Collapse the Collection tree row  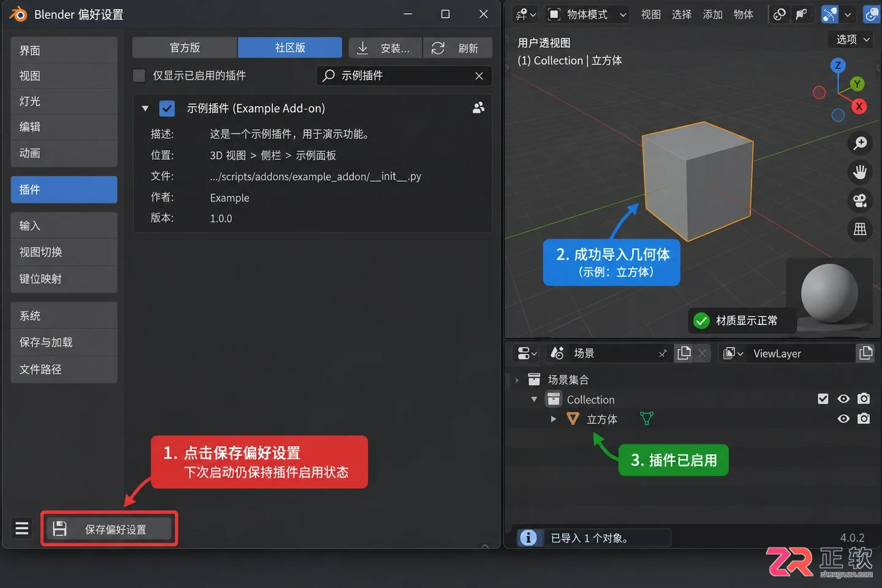pyautogui.click(x=534, y=399)
